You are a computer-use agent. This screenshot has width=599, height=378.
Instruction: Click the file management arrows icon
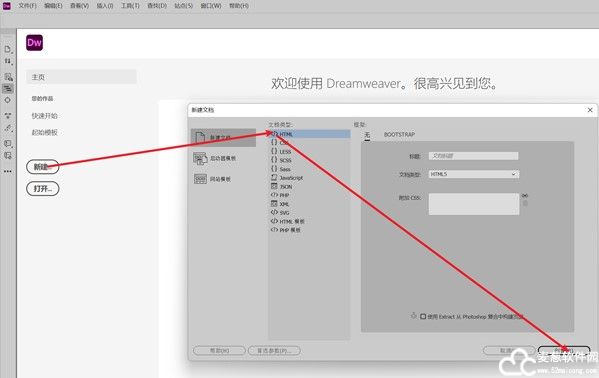[x=8, y=61]
